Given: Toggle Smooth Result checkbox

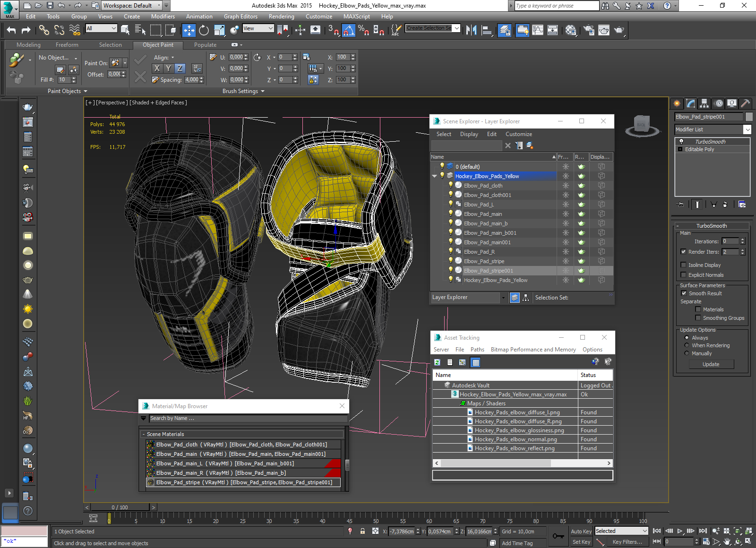Looking at the screenshot, I should [683, 293].
